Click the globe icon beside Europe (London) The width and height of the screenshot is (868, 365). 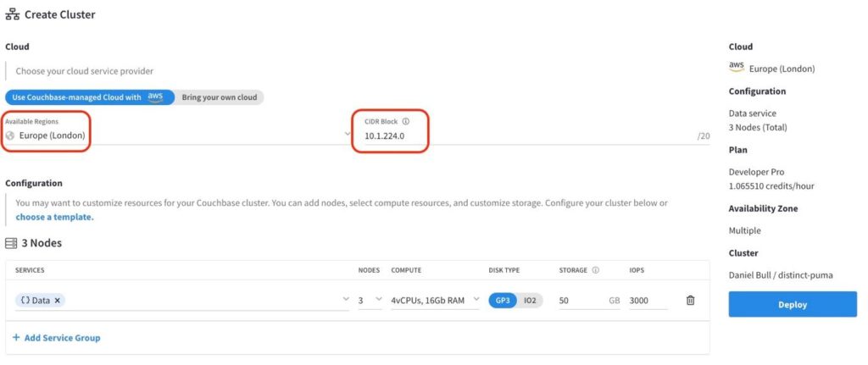pos(10,135)
